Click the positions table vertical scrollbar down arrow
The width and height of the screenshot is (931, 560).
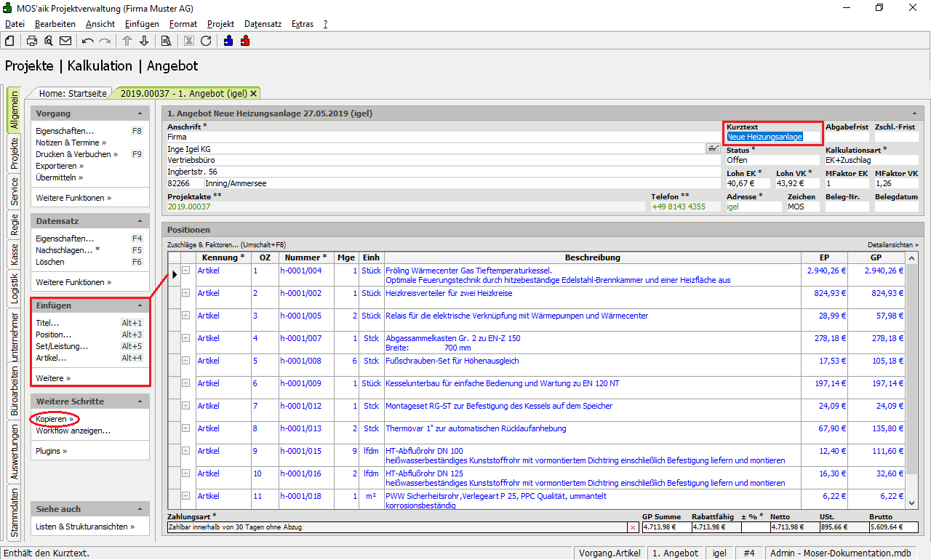[x=912, y=502]
